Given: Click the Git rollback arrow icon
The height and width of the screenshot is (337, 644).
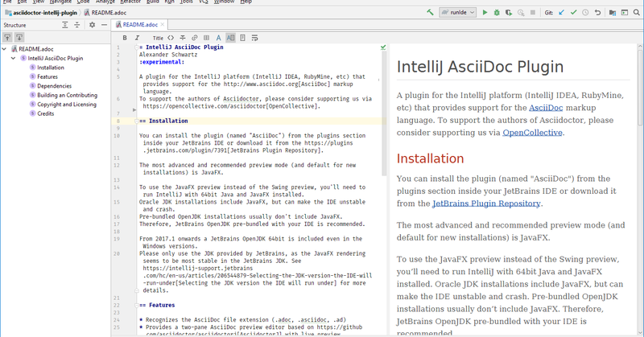Looking at the screenshot, I should (597, 12).
